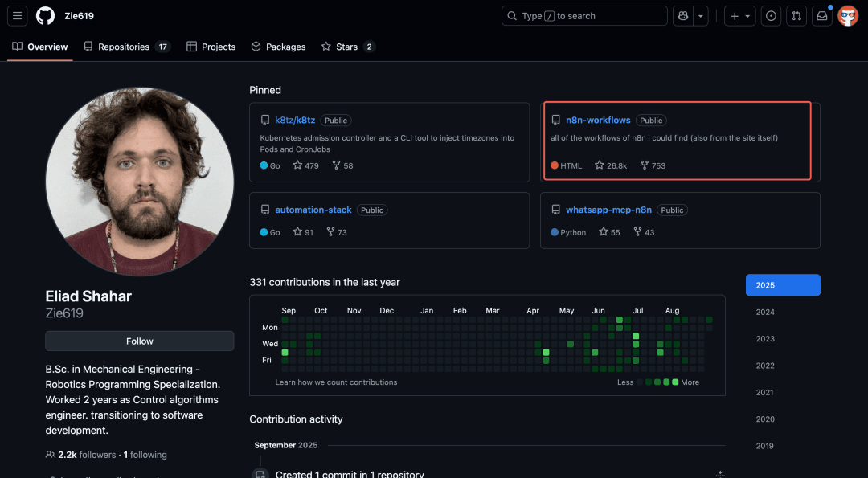Click the brightest green contribution square in July
The width and height of the screenshot is (868, 478).
point(636,336)
